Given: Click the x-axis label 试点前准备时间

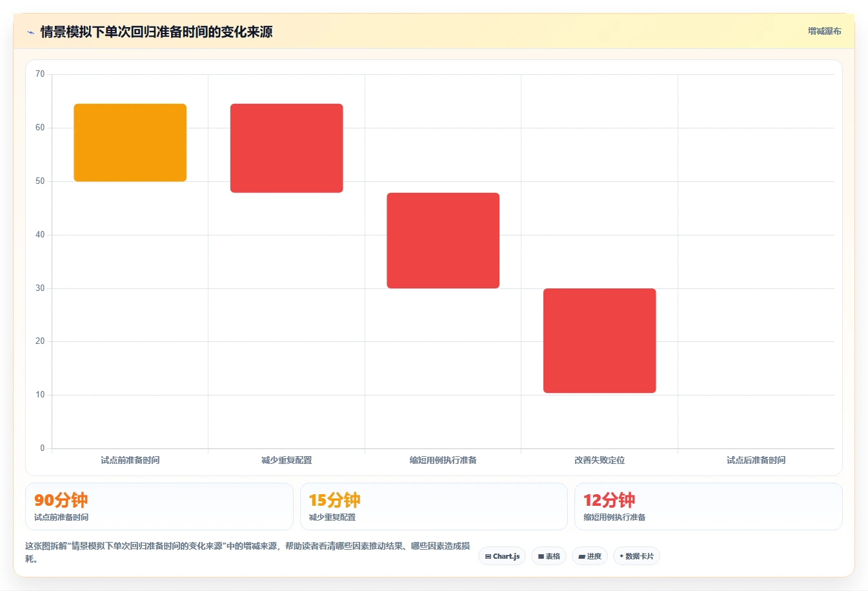Looking at the screenshot, I should (x=130, y=460).
